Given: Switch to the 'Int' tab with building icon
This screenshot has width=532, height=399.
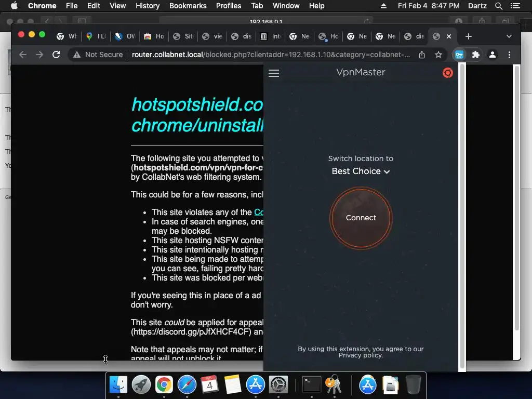Looking at the screenshot, I should tap(270, 36).
